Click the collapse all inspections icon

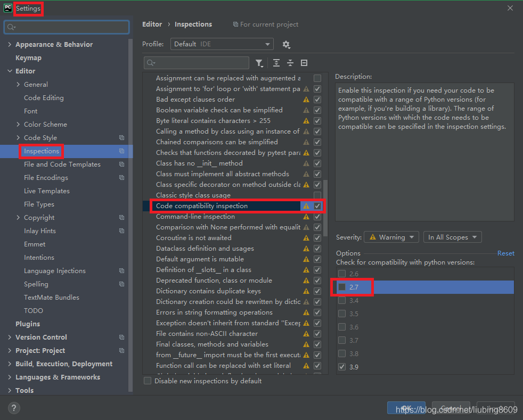[290, 63]
